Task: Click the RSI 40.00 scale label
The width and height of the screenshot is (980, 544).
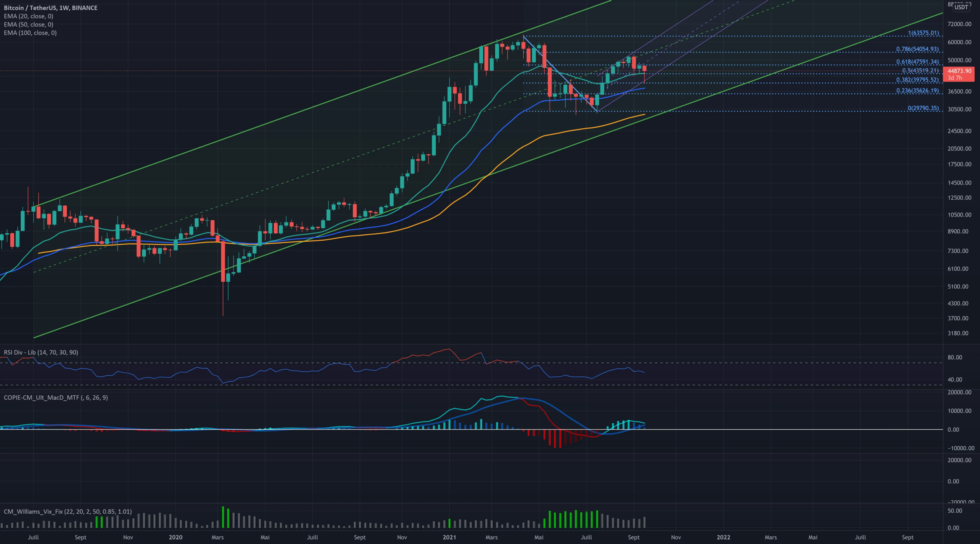Action: tap(955, 380)
